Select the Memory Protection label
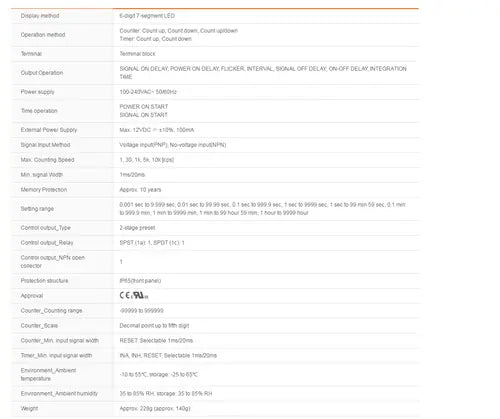Image resolution: width=500 pixels, height=419 pixels. pos(44,190)
